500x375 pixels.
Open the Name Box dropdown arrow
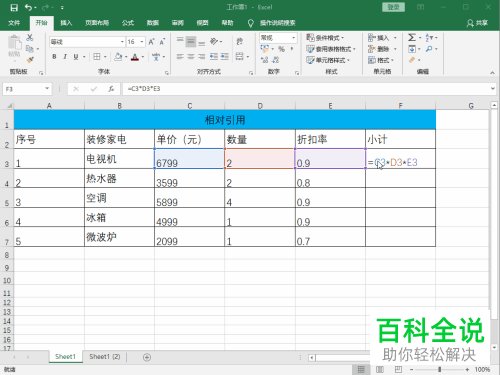pos(47,89)
